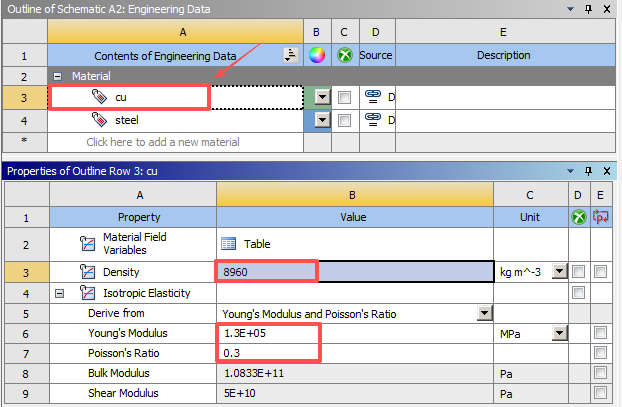622x407 pixels.
Task: Toggle Density suppression checkbox in column D
Action: (x=578, y=272)
